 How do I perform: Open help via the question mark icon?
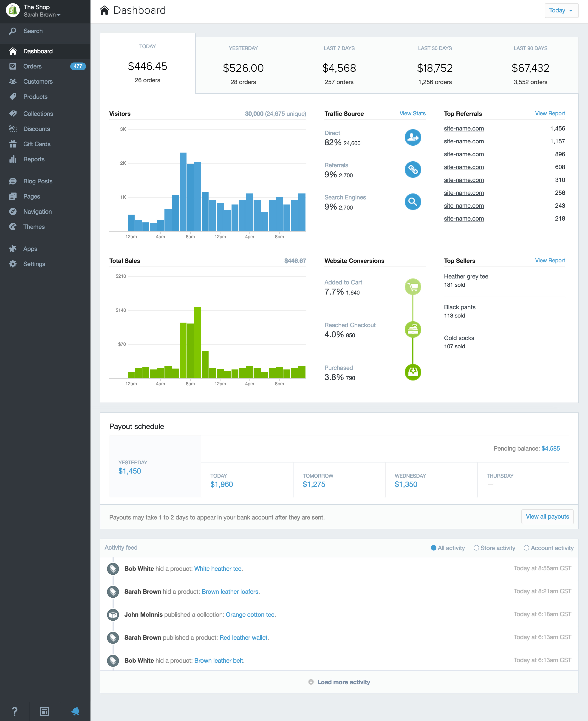click(x=14, y=711)
